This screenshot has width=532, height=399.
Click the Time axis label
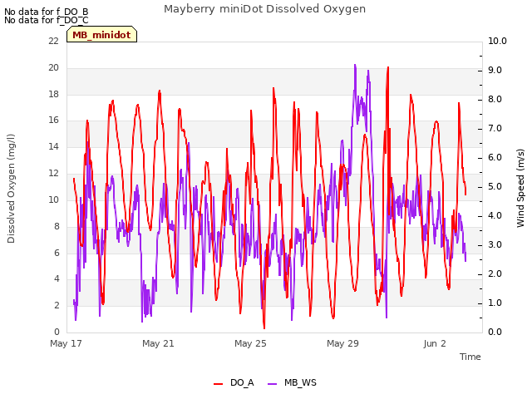coord(470,357)
